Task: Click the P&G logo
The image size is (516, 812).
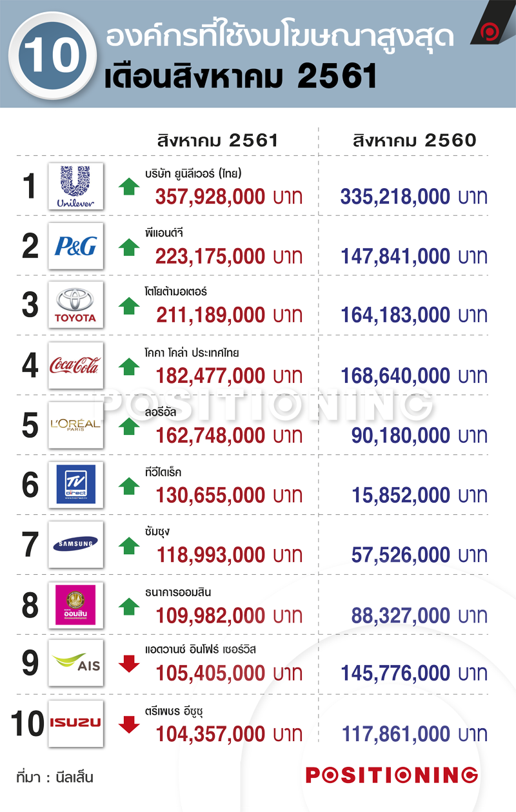Action: [76, 246]
